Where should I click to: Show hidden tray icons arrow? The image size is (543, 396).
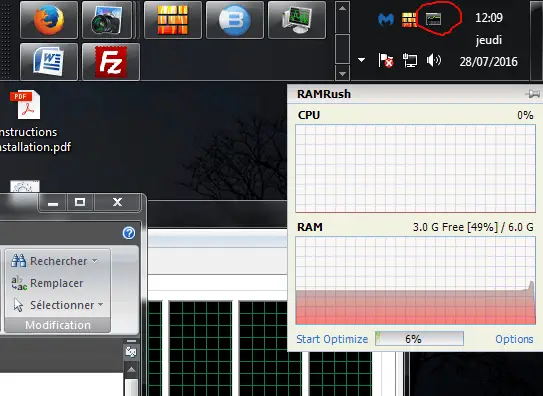click(x=361, y=60)
